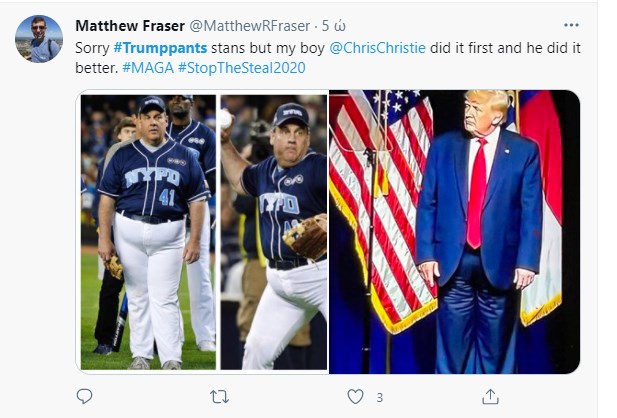Like the tweet with the heart icon
The width and height of the screenshot is (617, 418).
[x=355, y=397]
